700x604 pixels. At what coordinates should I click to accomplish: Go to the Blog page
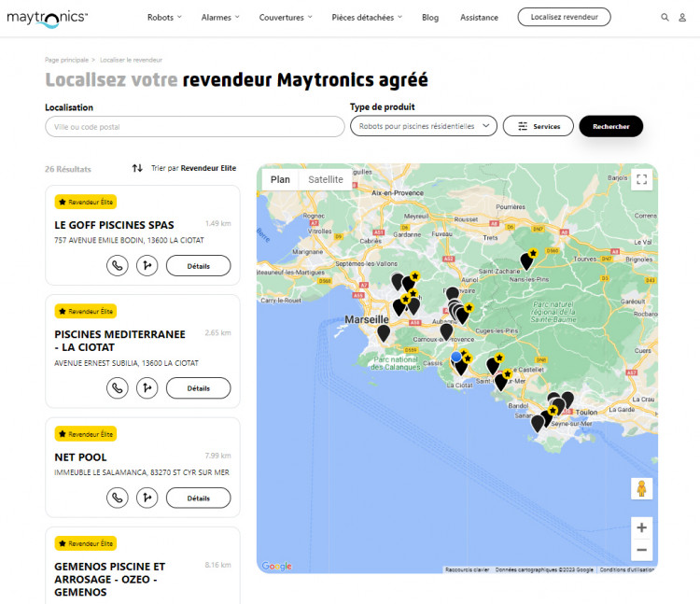coord(430,18)
